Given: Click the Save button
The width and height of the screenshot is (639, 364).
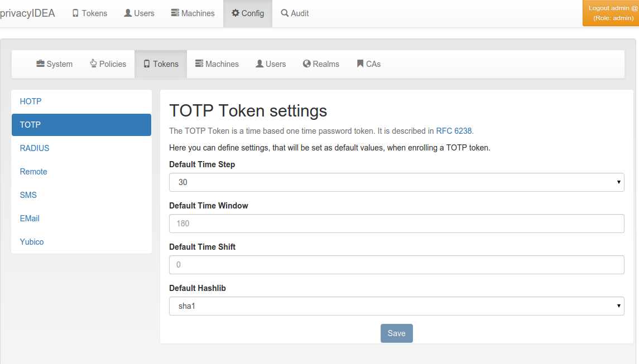Looking at the screenshot, I should [x=397, y=333].
